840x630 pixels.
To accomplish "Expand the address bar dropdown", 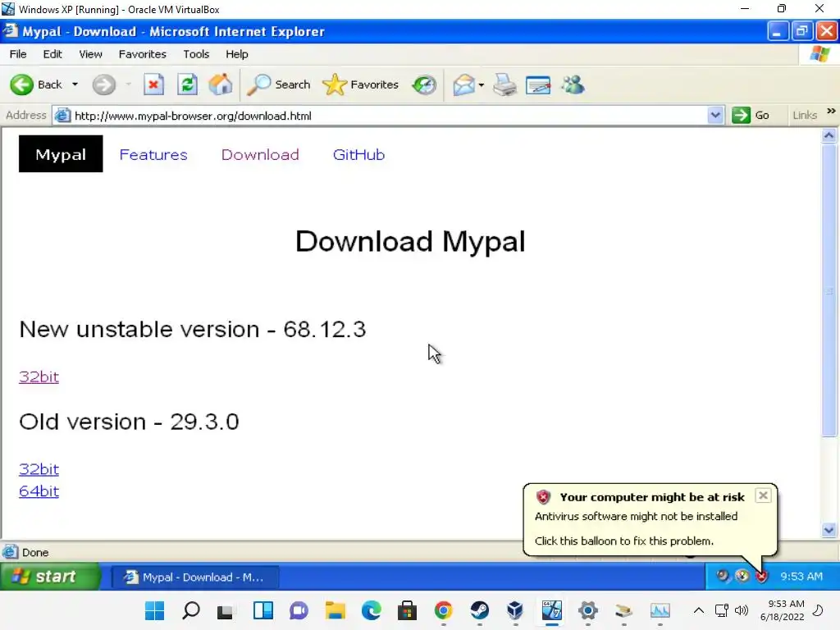I will coord(715,115).
